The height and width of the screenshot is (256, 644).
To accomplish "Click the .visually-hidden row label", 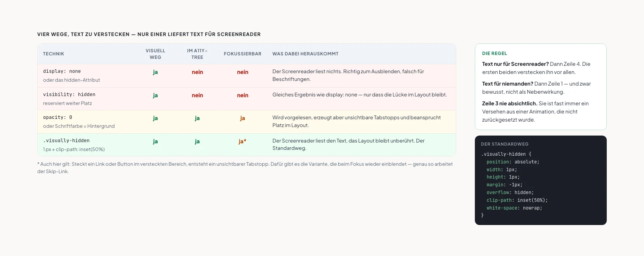I will (66, 141).
